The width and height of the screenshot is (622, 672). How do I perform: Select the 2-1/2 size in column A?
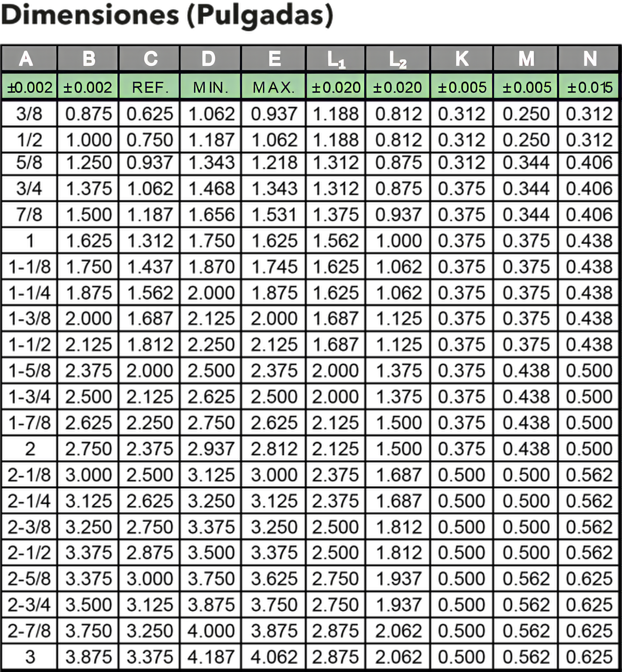[x=29, y=553]
